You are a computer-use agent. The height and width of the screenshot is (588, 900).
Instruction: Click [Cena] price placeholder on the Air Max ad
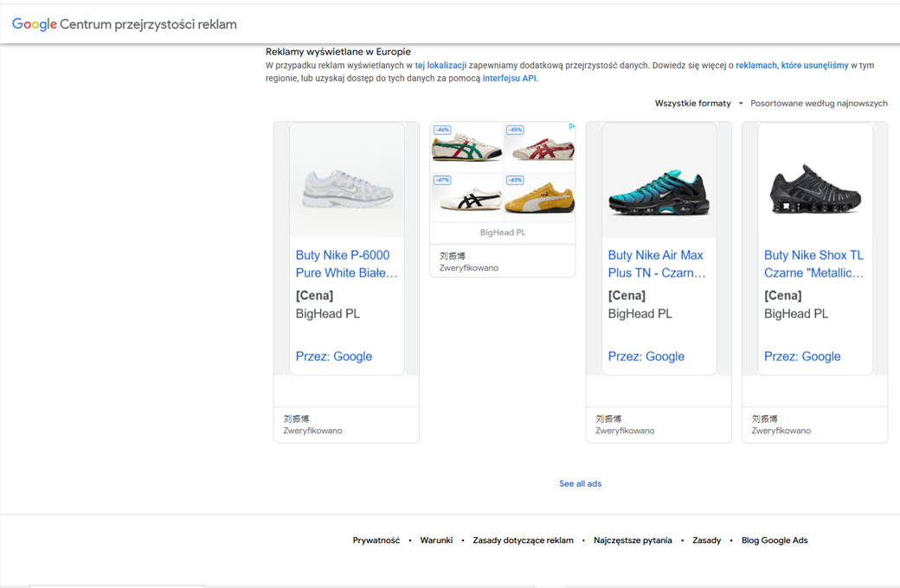(x=627, y=296)
